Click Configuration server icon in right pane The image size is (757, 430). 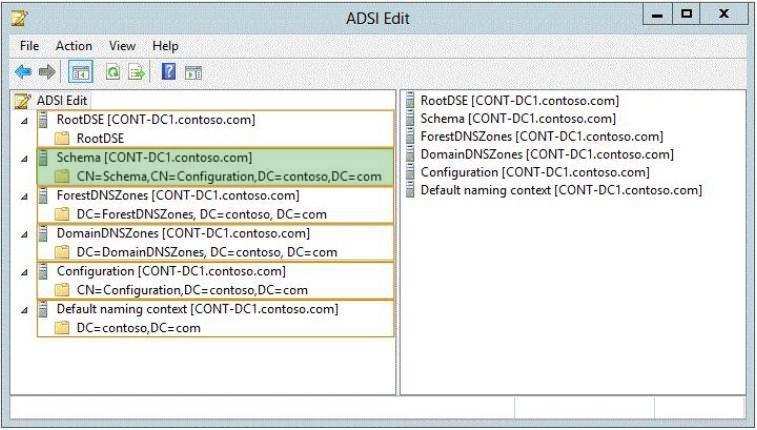[410, 172]
